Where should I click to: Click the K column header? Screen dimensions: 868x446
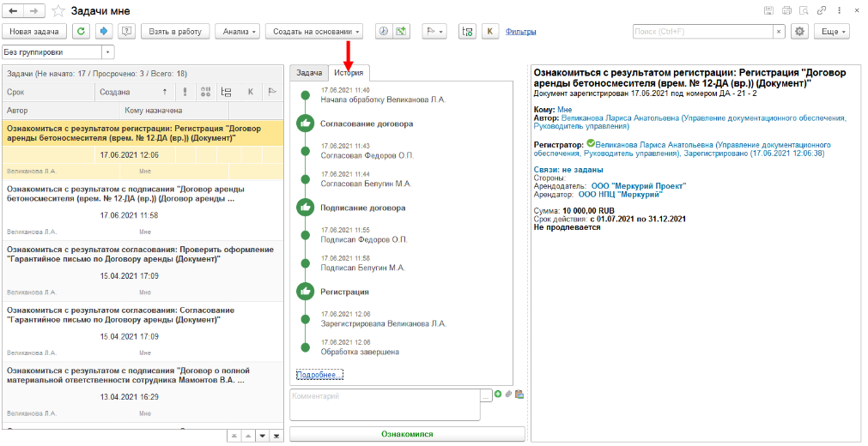250,92
